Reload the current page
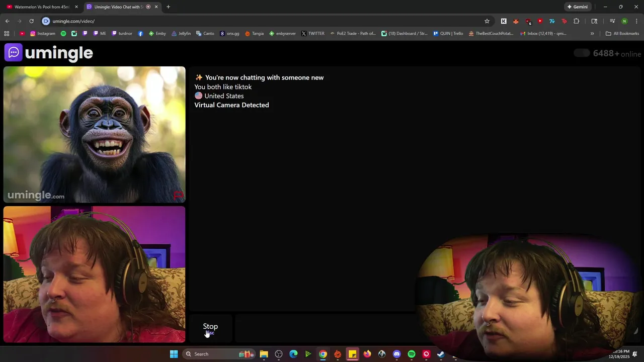The width and height of the screenshot is (644, 362). (31, 21)
